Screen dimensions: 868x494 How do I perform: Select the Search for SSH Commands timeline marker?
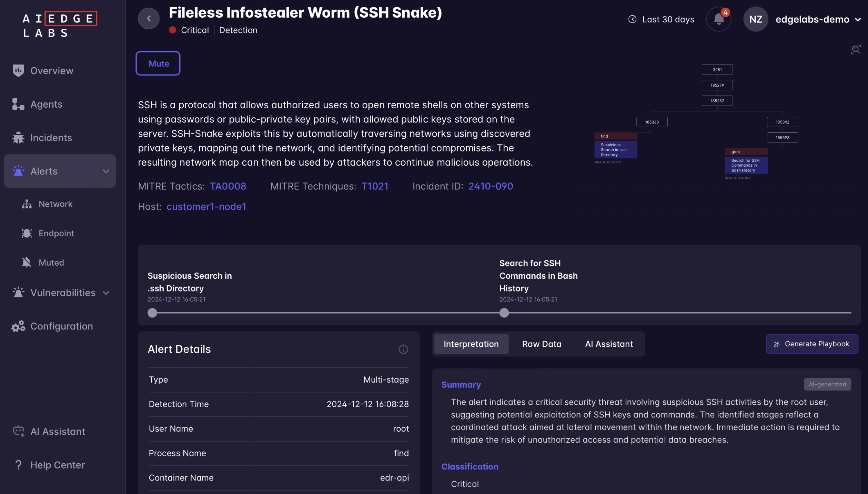click(x=504, y=313)
